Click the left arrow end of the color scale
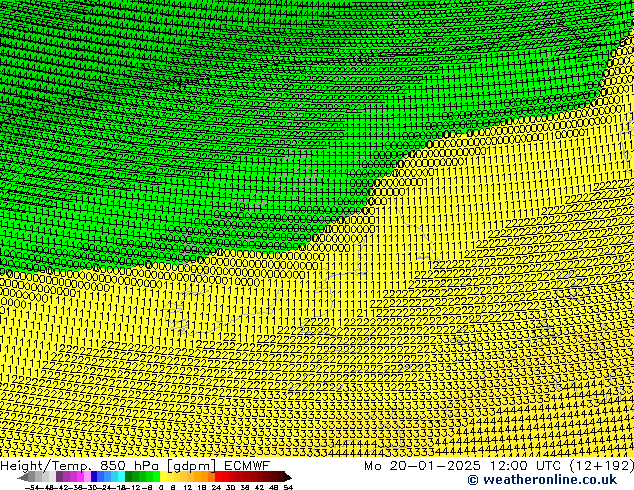This screenshot has height=490, width=634. point(23,477)
